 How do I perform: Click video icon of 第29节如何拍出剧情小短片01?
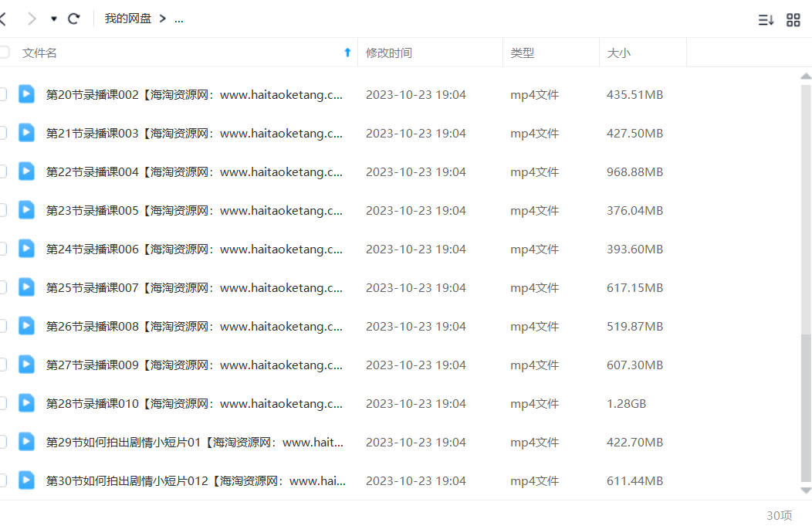(x=26, y=442)
